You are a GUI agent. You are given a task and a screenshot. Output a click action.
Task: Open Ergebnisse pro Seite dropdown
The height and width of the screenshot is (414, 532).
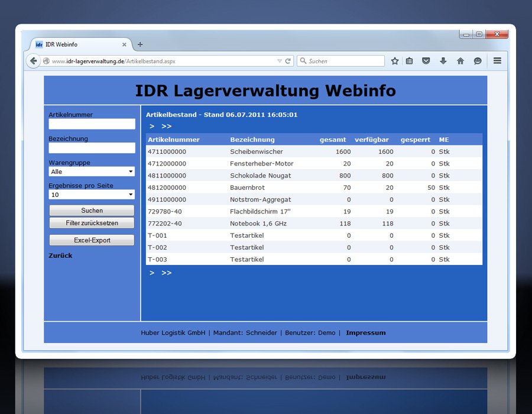(92, 195)
